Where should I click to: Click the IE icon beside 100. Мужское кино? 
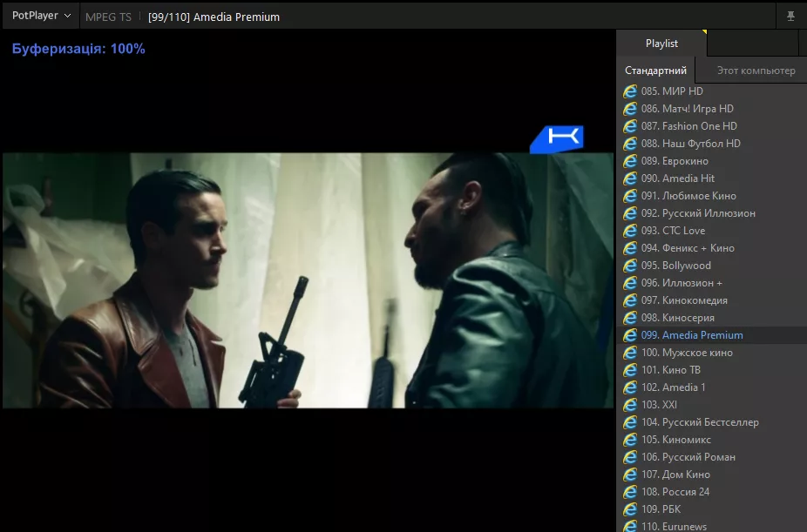(630, 354)
